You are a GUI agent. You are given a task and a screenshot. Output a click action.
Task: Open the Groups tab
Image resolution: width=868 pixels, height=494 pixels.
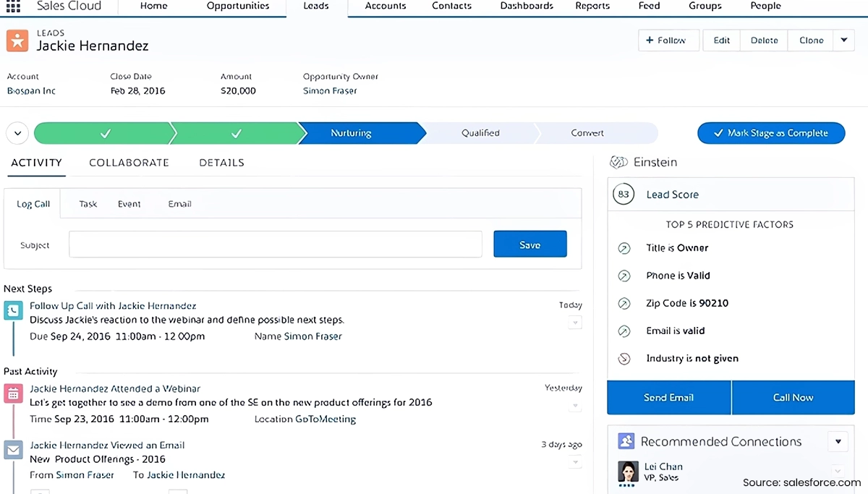pos(705,6)
